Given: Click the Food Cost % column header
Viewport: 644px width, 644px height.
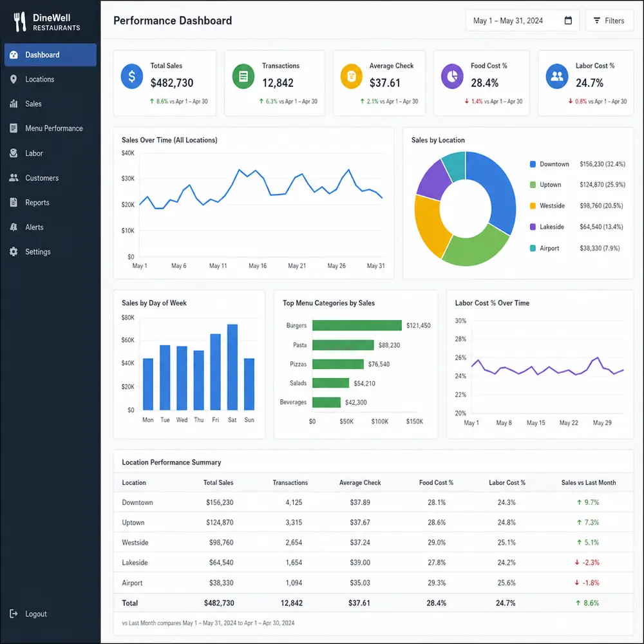Looking at the screenshot, I should (x=436, y=482).
